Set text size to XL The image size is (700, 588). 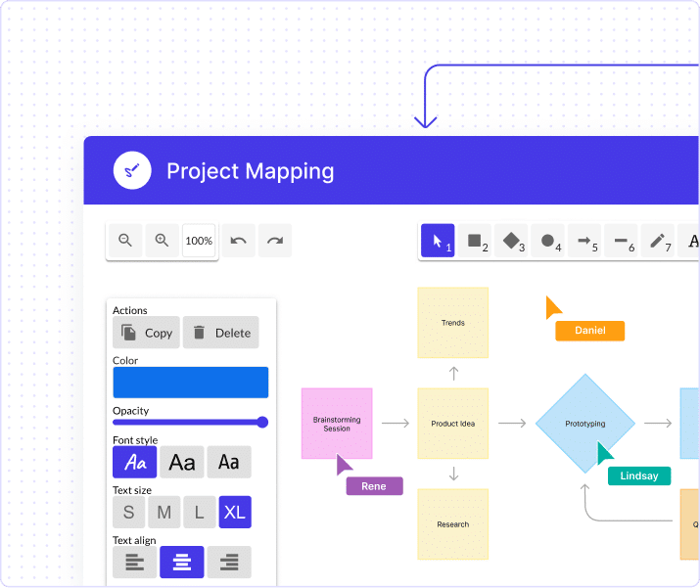[235, 512]
